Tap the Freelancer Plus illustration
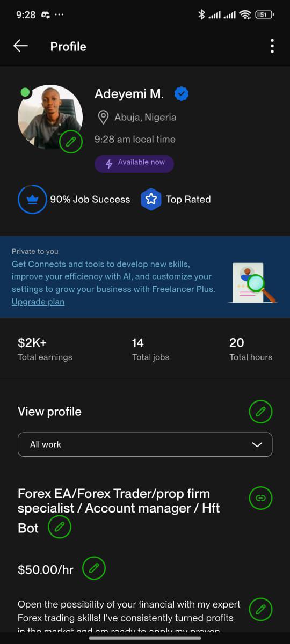Screen dimensions: 290x644 click(252, 282)
